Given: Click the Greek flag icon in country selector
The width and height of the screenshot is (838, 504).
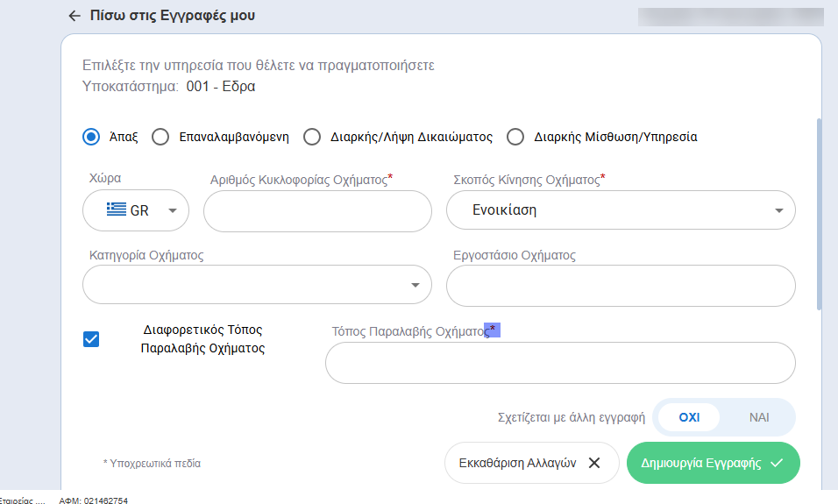Looking at the screenshot, I should [116, 210].
